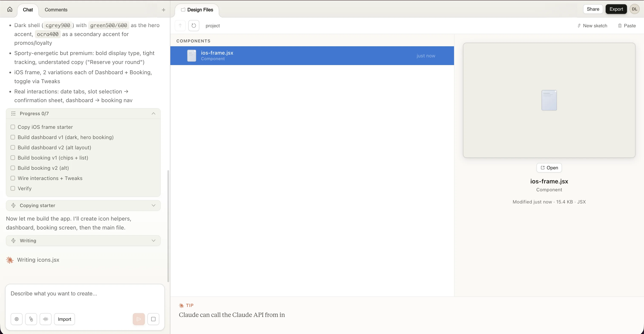The image size is (644, 334).
Task: Collapse the Progress 0/7 panel
Action: click(x=154, y=113)
